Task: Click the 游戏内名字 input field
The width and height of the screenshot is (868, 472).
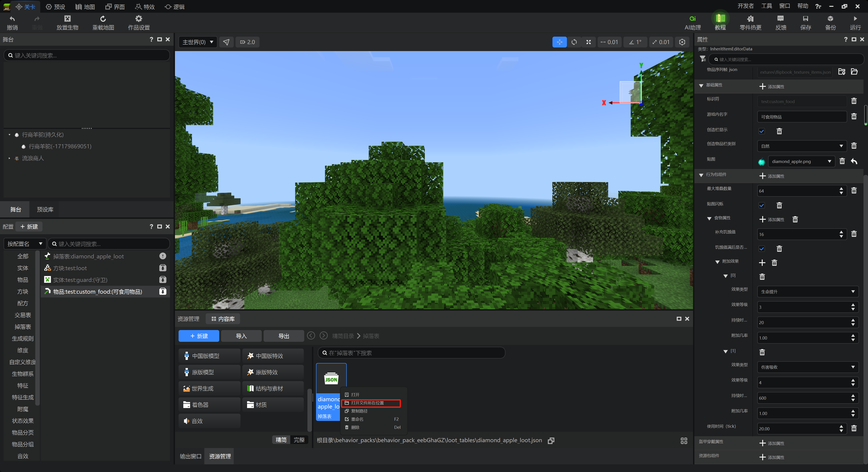Action: point(802,117)
